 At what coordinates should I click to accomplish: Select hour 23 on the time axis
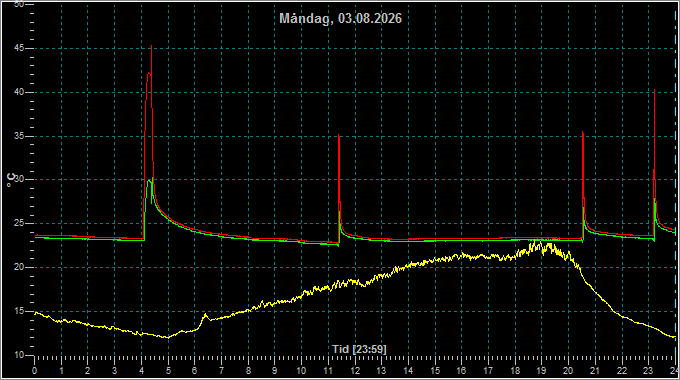pos(648,371)
